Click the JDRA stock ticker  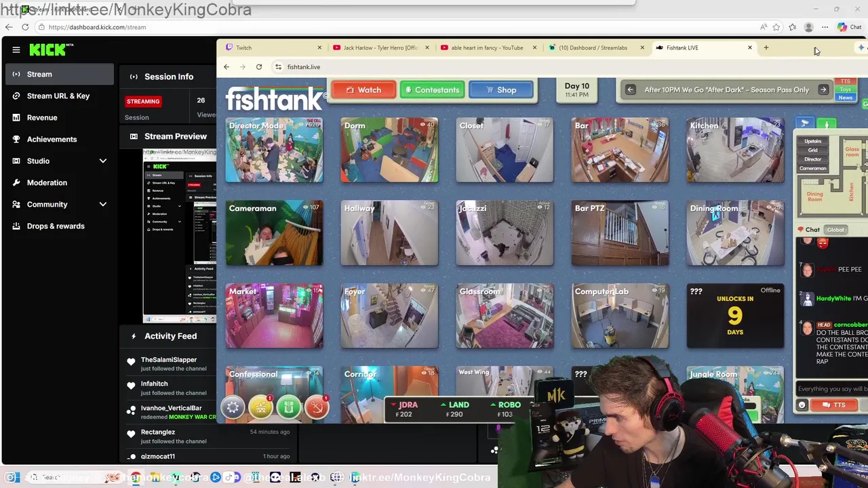[x=406, y=409]
